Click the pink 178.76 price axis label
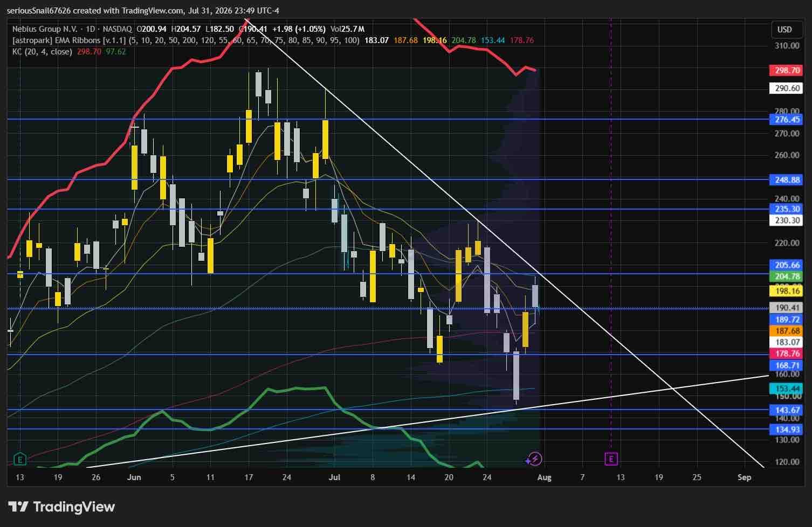 (x=787, y=353)
